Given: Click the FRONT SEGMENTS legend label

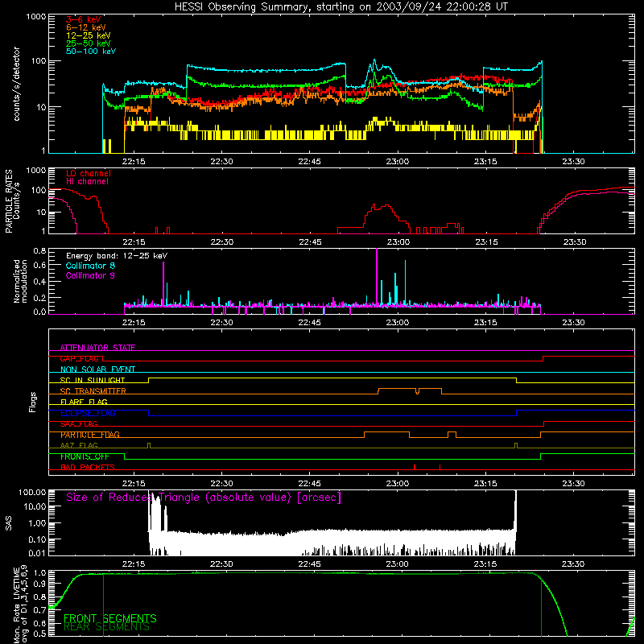Looking at the screenshot, I should [x=110, y=618].
